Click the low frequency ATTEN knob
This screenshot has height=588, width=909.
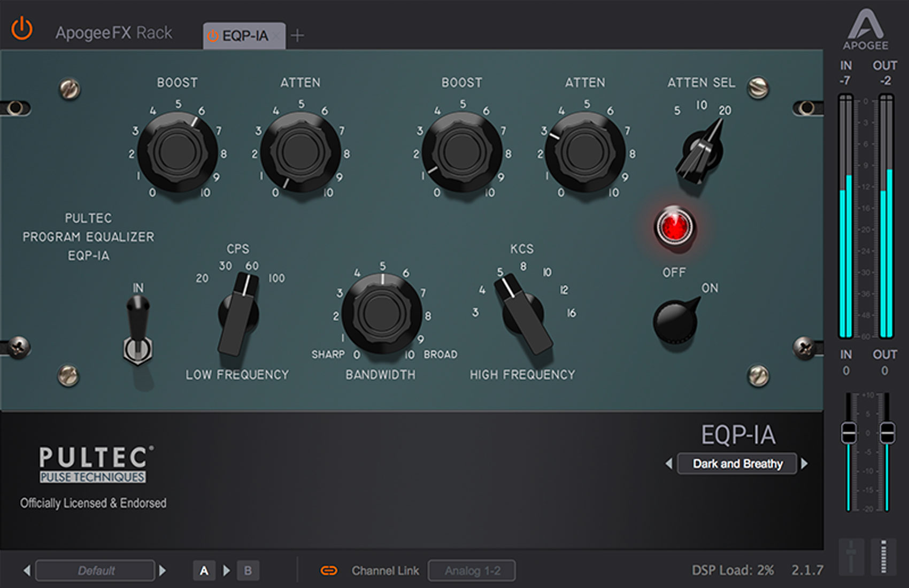coord(301,152)
